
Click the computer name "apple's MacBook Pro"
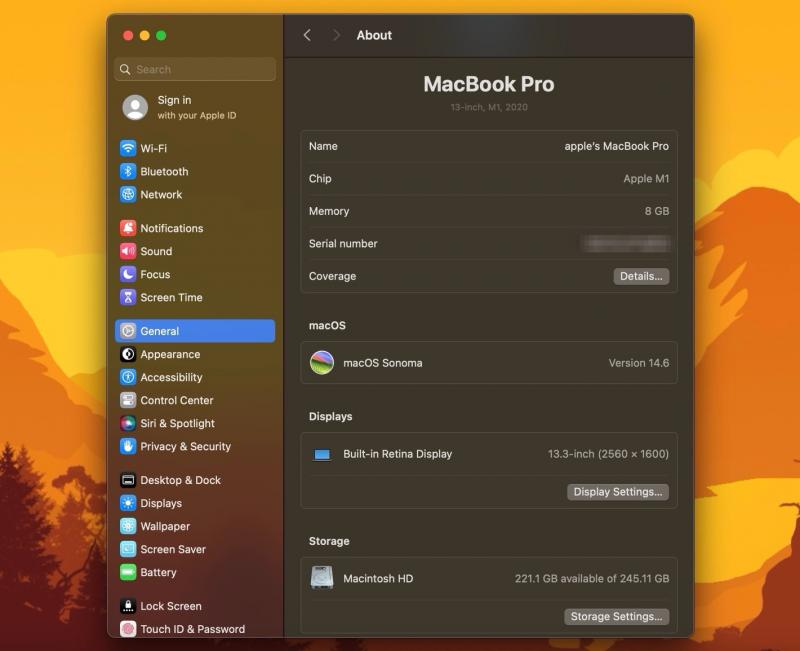pos(616,146)
